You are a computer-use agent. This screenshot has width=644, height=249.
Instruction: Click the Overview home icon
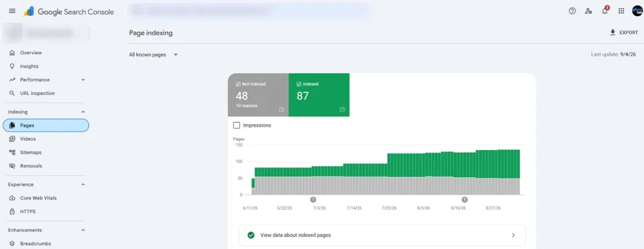12,52
